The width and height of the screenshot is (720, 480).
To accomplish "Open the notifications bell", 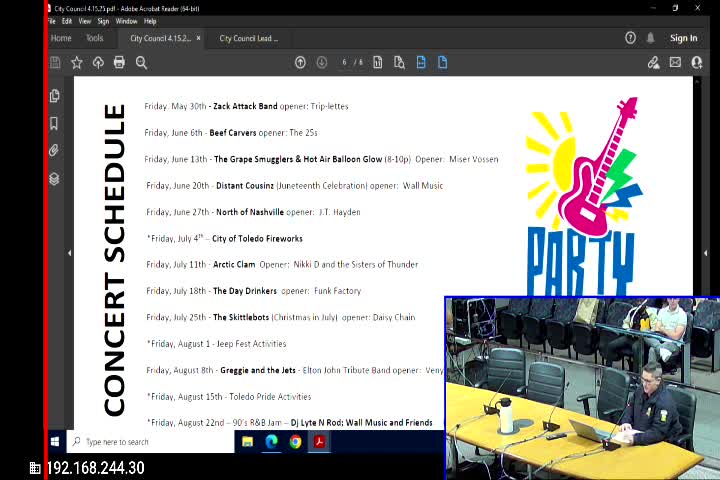I will (651, 38).
